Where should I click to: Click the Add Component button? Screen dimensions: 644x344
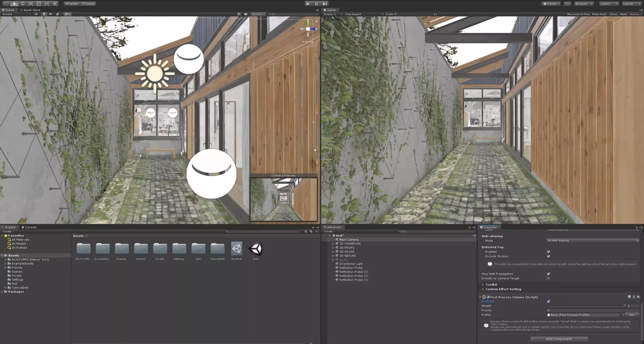(x=559, y=339)
